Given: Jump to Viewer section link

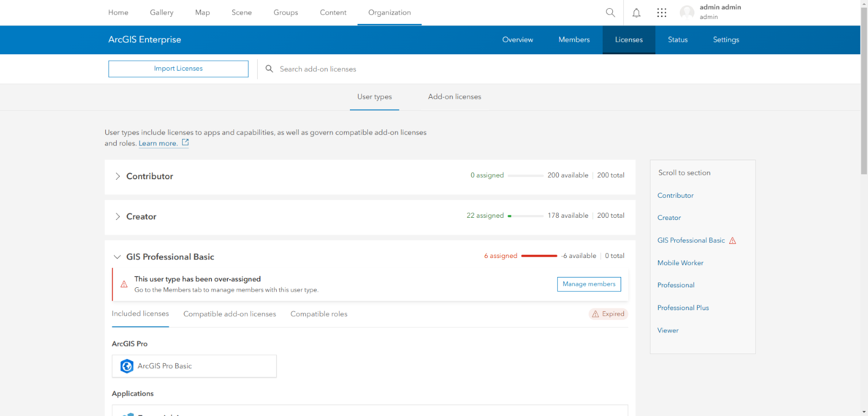Looking at the screenshot, I should point(668,331).
